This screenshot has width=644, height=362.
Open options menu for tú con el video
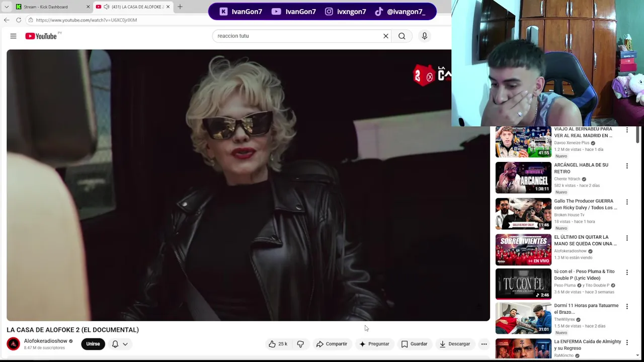click(x=627, y=273)
